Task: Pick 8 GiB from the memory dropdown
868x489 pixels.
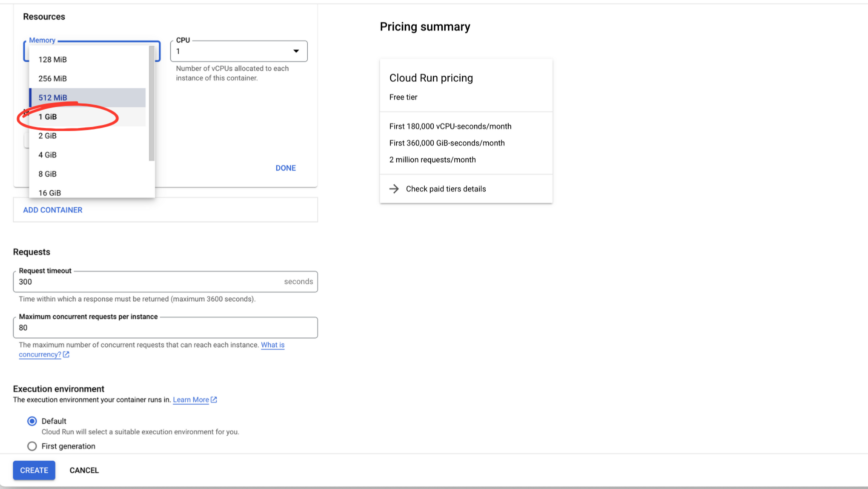Action: (47, 173)
